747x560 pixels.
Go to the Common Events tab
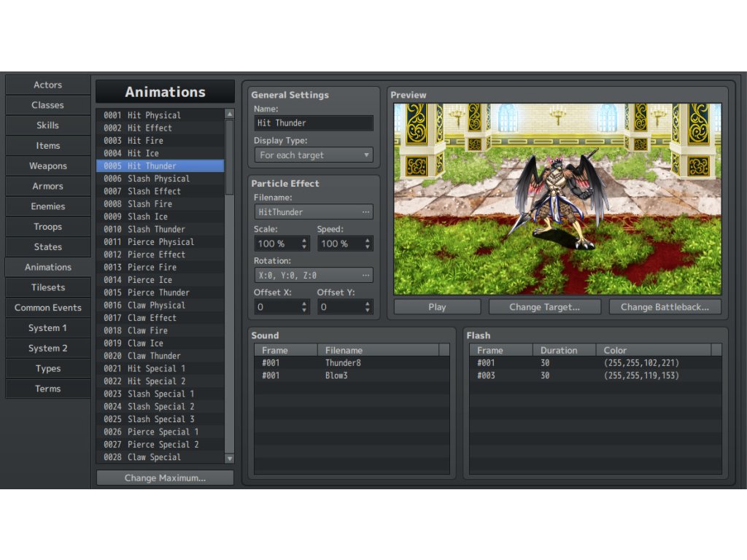coord(48,308)
